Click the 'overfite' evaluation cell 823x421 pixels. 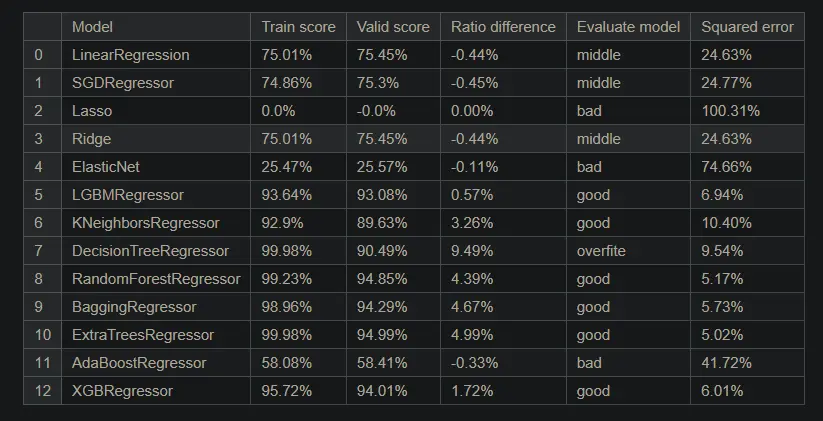pyautogui.click(x=601, y=251)
